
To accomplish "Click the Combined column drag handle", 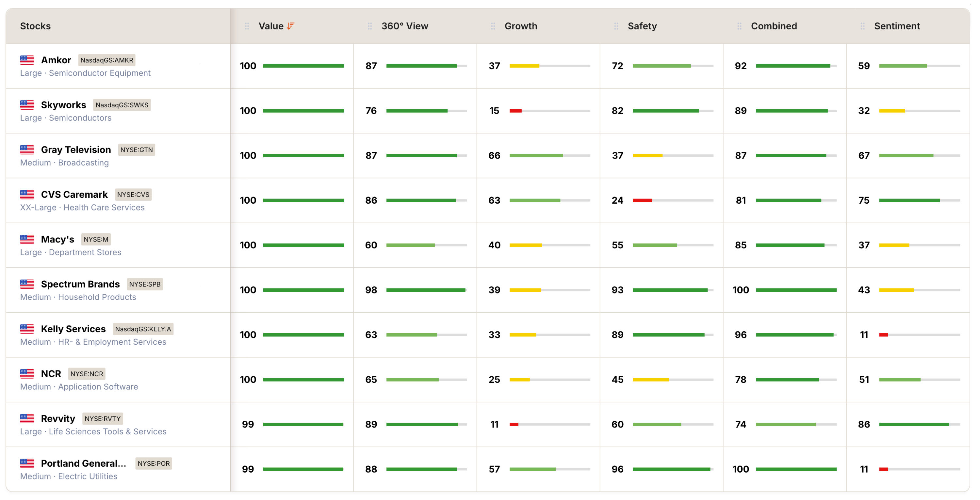I will coord(739,26).
